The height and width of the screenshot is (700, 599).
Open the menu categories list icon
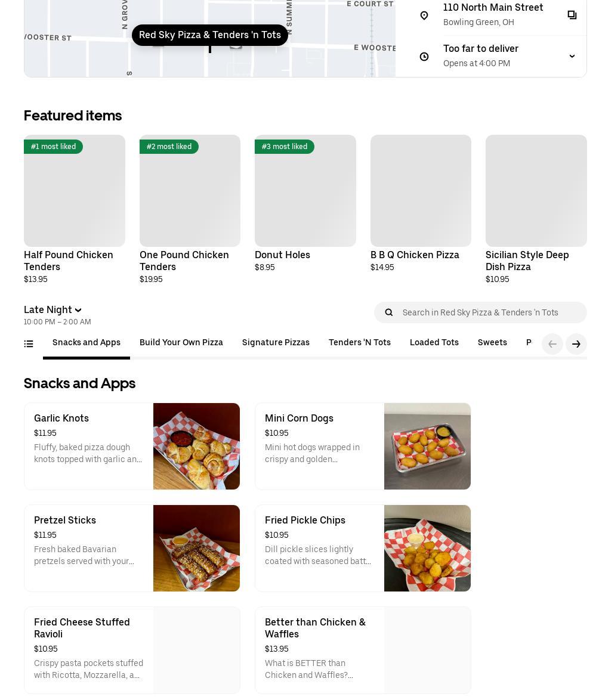[x=29, y=343]
